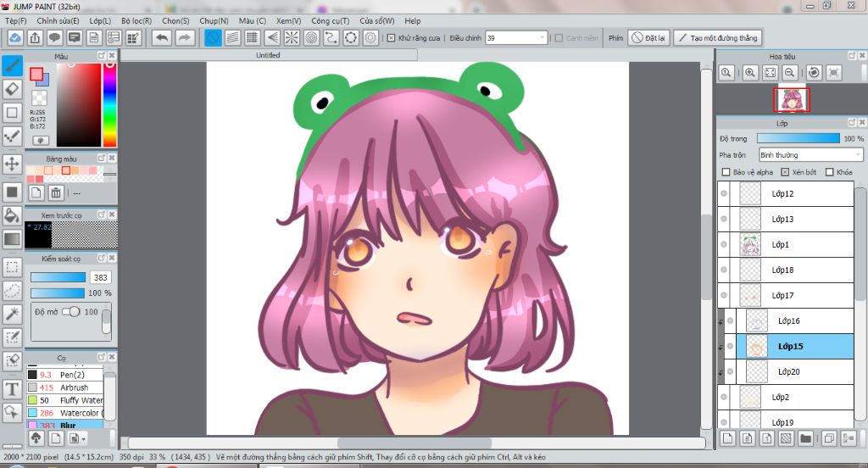868x468 pixels.
Task: Enable radial snap
Action: tap(292, 37)
